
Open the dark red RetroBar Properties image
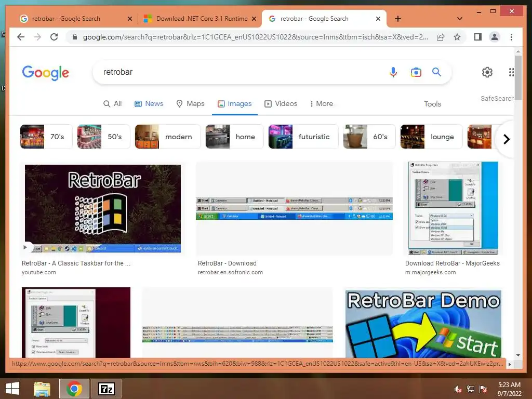(x=76, y=323)
